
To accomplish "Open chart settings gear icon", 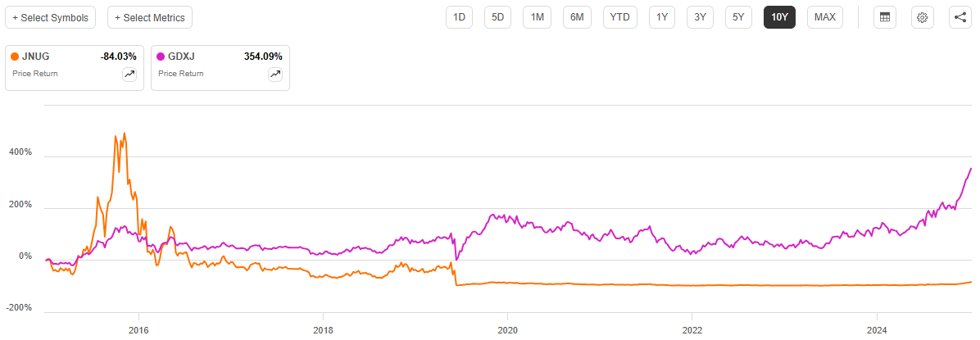I will pos(922,17).
